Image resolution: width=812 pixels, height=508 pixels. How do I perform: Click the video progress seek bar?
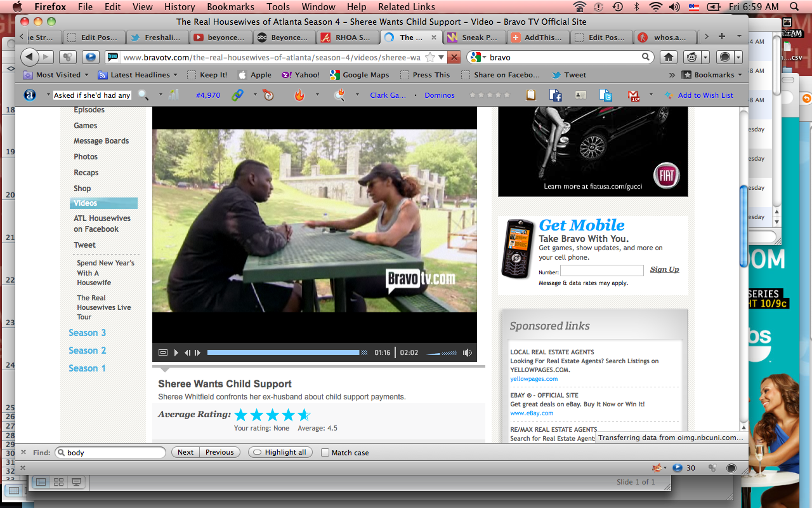click(x=283, y=352)
